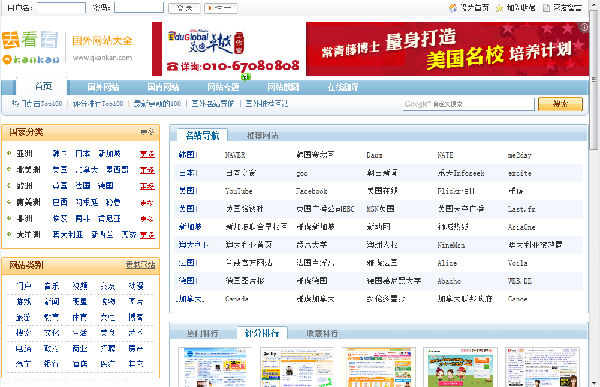Viewport: 600px width, 387px height.
Task: Open the 国外网站 nav tab
Action: pos(103,87)
